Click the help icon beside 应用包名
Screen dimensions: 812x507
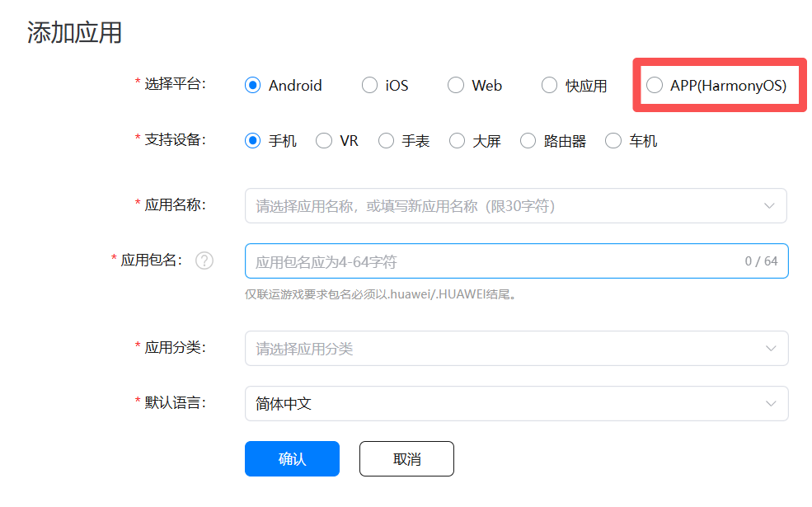pyautogui.click(x=204, y=261)
